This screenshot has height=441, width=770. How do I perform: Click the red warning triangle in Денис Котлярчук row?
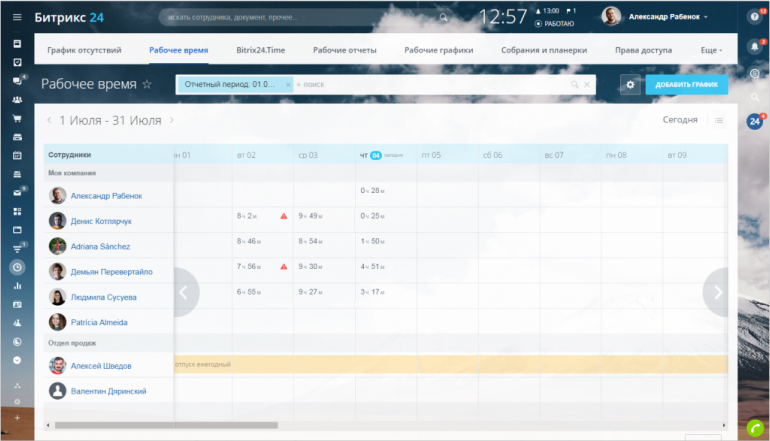coord(284,216)
